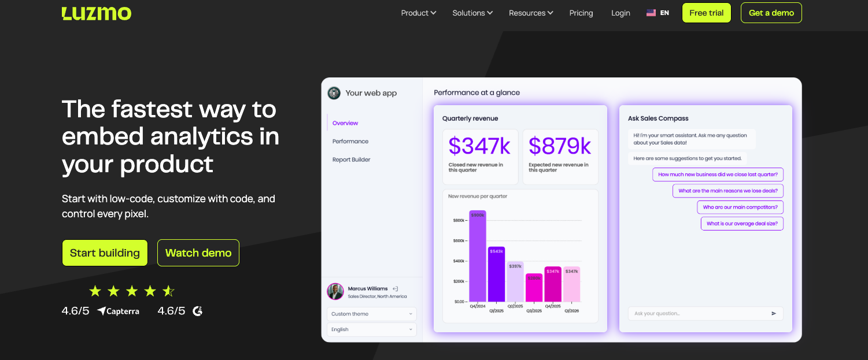The height and width of the screenshot is (360, 868).
Task: Expand the Product navigation menu
Action: [419, 13]
